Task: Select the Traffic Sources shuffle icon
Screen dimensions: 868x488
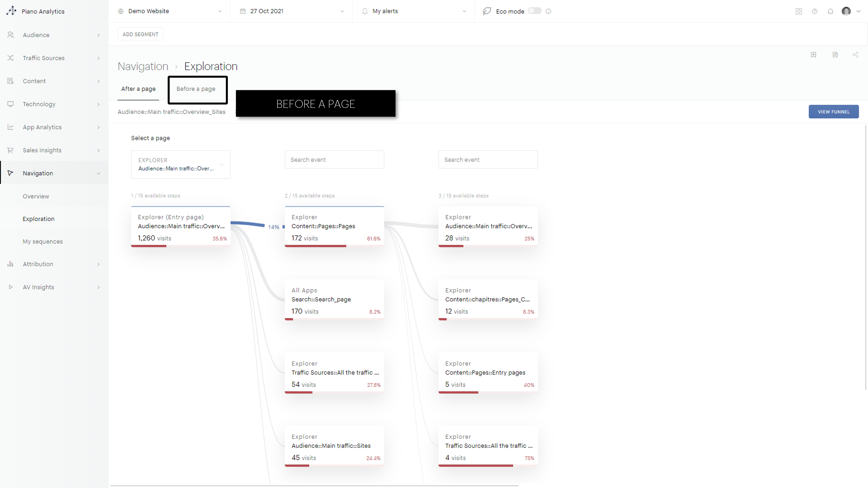Action: [10, 58]
